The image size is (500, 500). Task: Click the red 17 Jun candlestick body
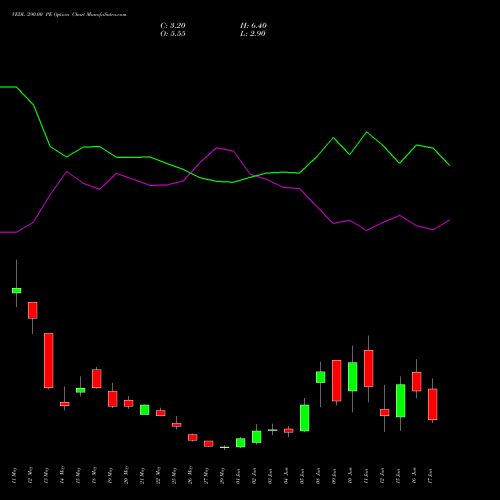(433, 404)
